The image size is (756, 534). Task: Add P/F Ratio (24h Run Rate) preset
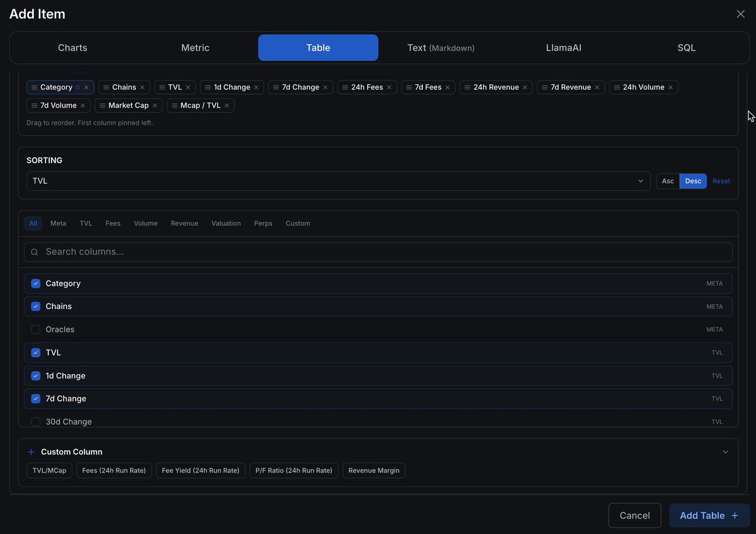294,470
